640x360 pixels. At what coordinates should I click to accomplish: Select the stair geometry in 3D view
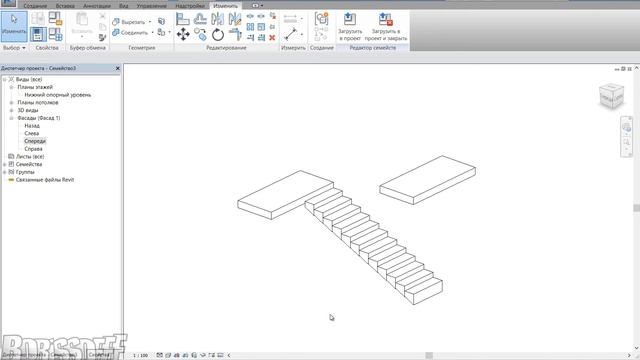tap(374, 247)
